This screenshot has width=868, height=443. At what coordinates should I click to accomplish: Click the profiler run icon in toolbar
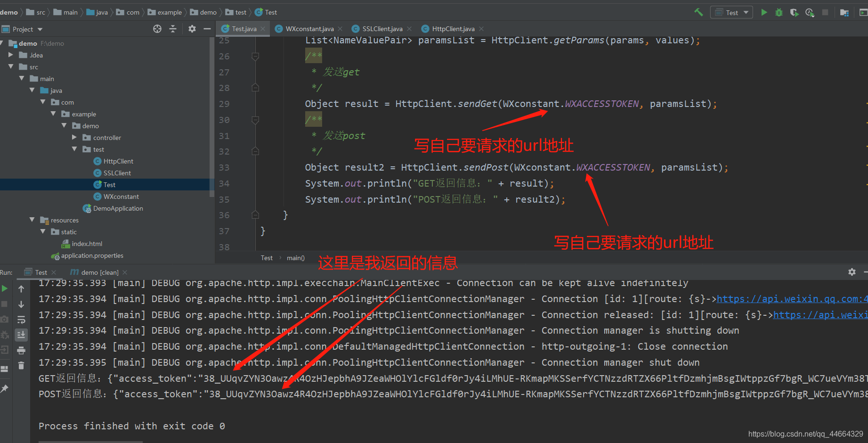tap(810, 12)
